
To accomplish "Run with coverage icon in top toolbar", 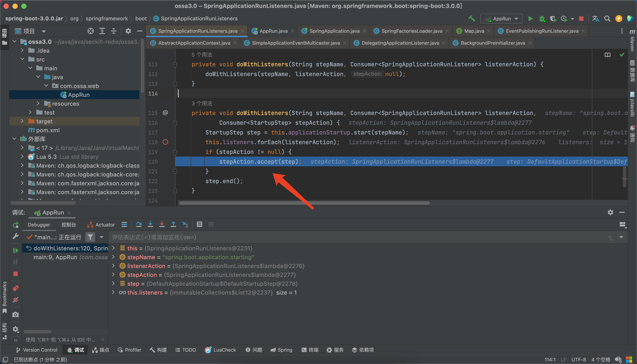I will click(x=553, y=19).
